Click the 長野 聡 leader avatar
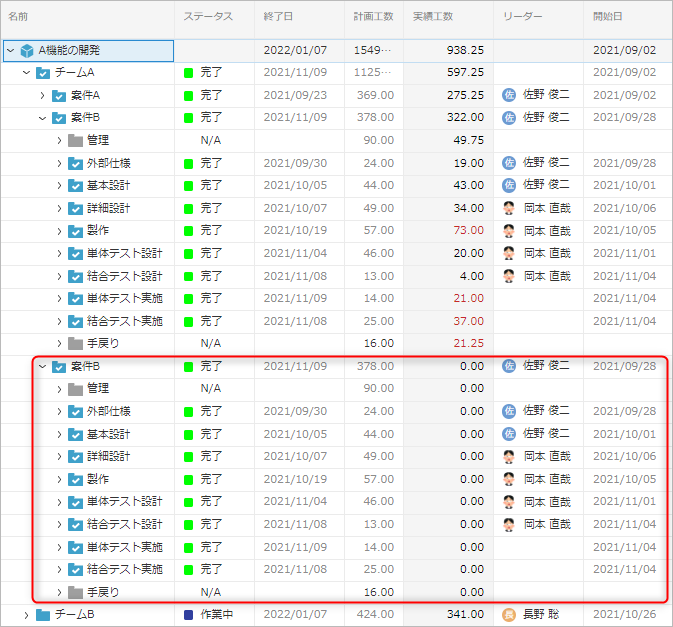This screenshot has height=627, width=673. [x=509, y=614]
